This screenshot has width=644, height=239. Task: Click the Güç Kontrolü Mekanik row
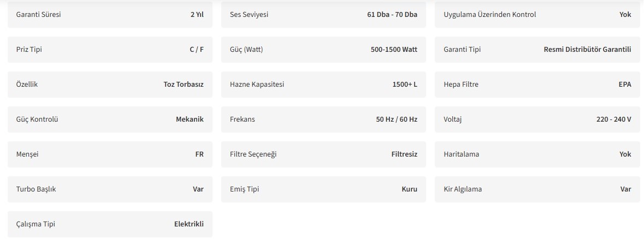(110, 119)
